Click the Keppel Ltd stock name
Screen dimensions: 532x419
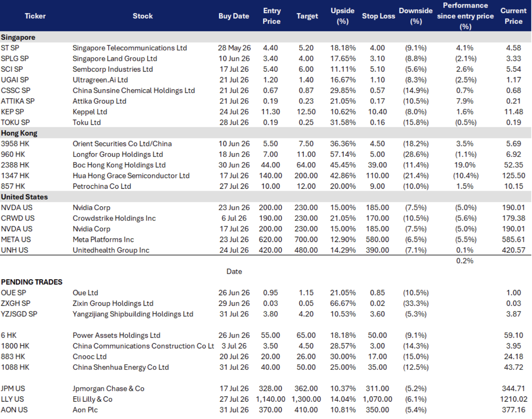pyautogui.click(x=90, y=112)
